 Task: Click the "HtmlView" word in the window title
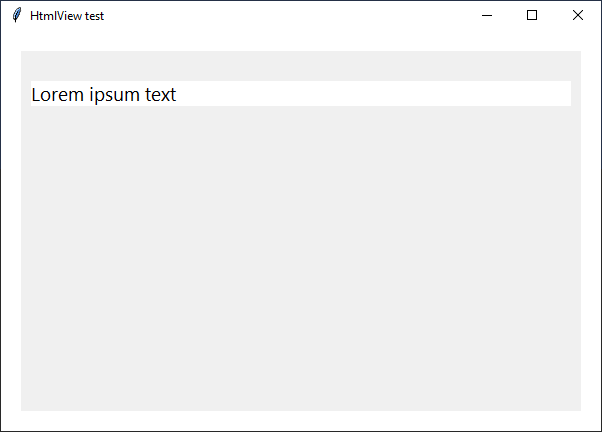pos(56,16)
